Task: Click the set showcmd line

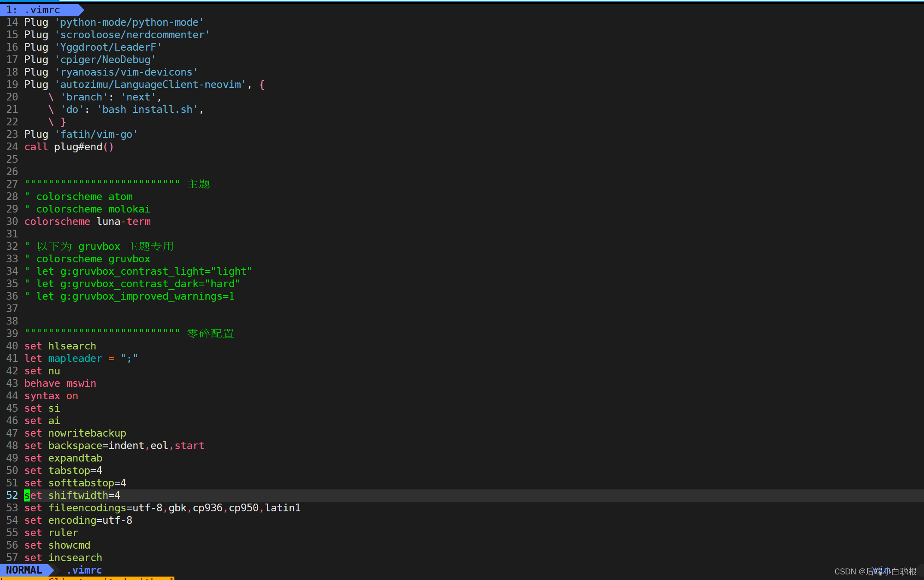Action: 57,545
